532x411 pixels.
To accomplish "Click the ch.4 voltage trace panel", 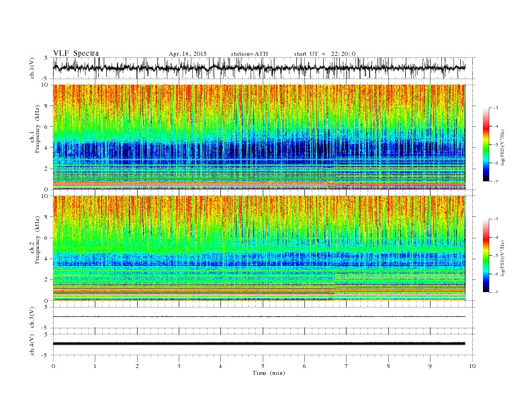I will coord(264,345).
